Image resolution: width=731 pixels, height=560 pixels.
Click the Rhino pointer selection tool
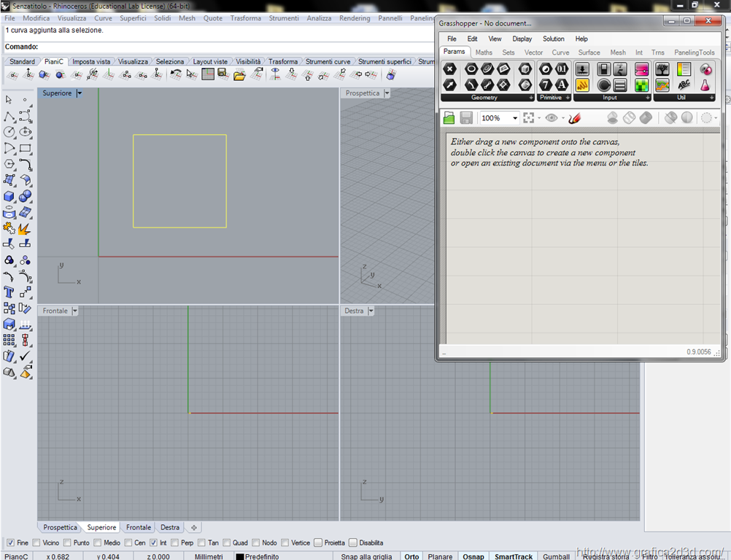point(9,100)
